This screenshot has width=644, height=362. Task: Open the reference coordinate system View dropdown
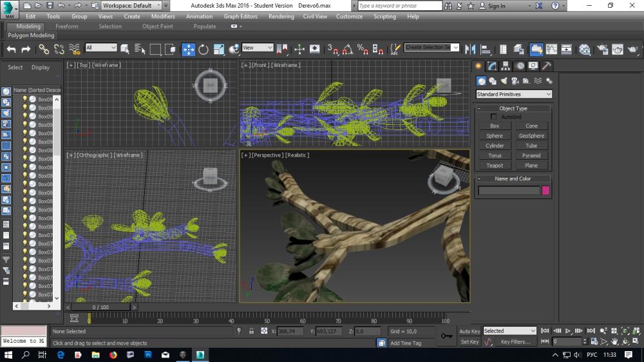[258, 48]
